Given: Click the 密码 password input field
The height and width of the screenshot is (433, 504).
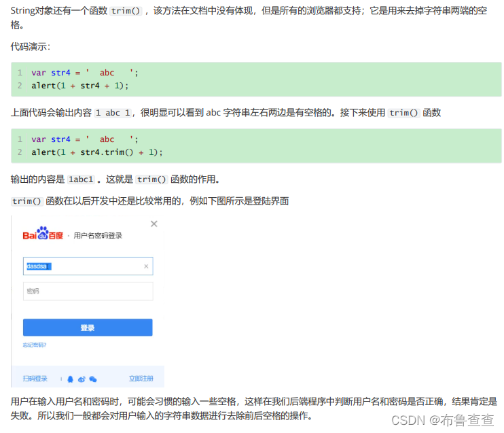Looking at the screenshot, I should coord(88,291).
